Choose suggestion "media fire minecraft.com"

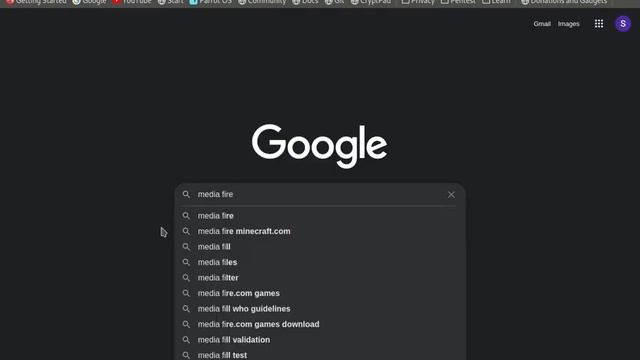pos(320,231)
